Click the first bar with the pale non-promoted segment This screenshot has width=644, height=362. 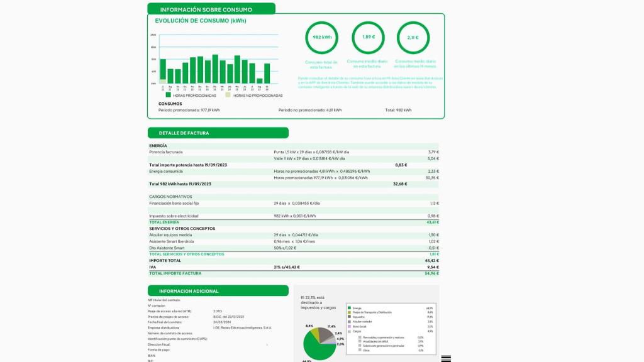point(163,72)
